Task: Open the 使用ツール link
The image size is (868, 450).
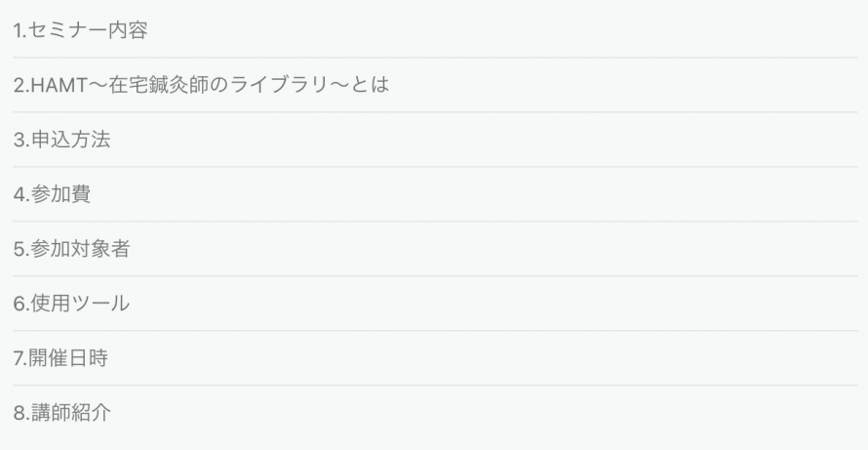Action: click(71, 304)
